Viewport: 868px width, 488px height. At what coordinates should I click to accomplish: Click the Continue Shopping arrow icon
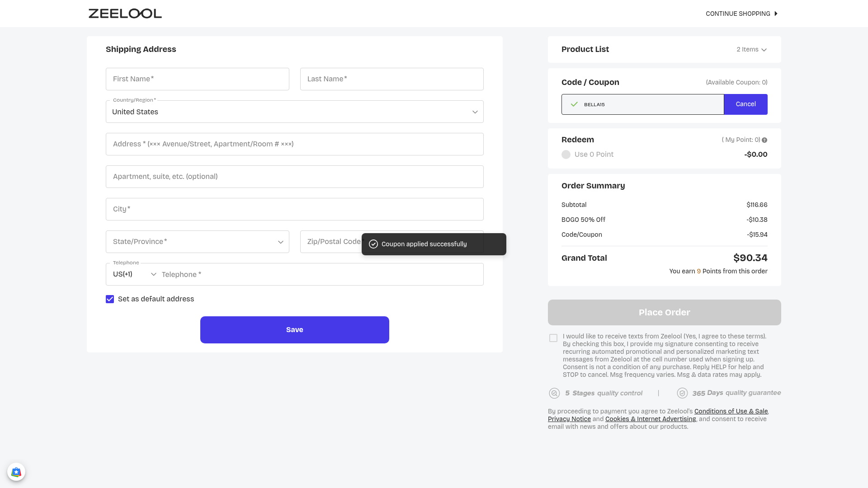coord(776,14)
